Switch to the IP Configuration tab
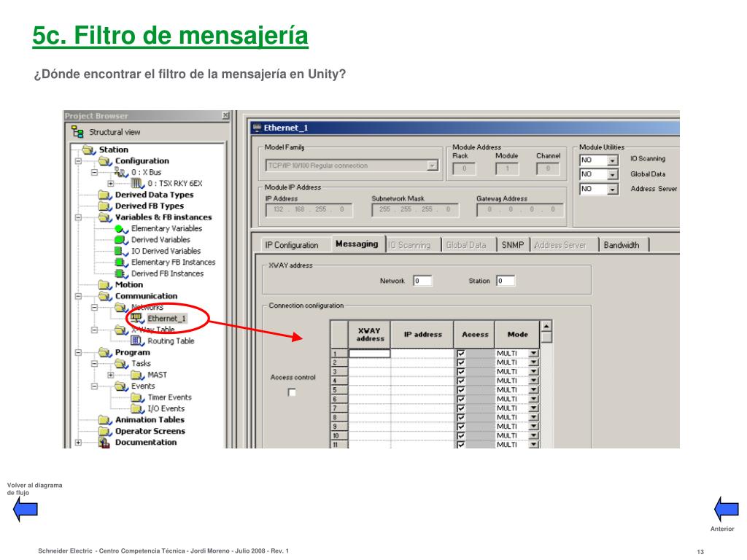The height and width of the screenshot is (560, 747). coord(291,245)
